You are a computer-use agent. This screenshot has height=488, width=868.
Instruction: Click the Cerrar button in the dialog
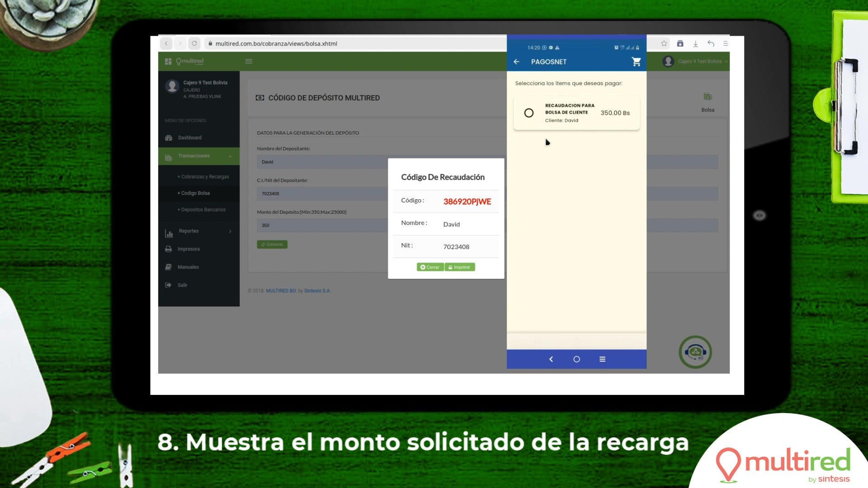pyautogui.click(x=430, y=267)
